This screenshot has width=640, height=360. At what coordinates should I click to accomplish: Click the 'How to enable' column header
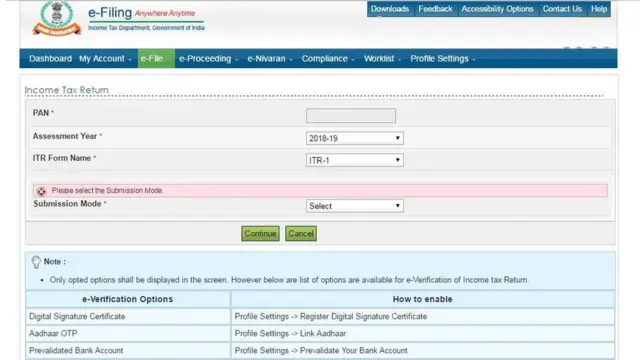[x=423, y=299]
